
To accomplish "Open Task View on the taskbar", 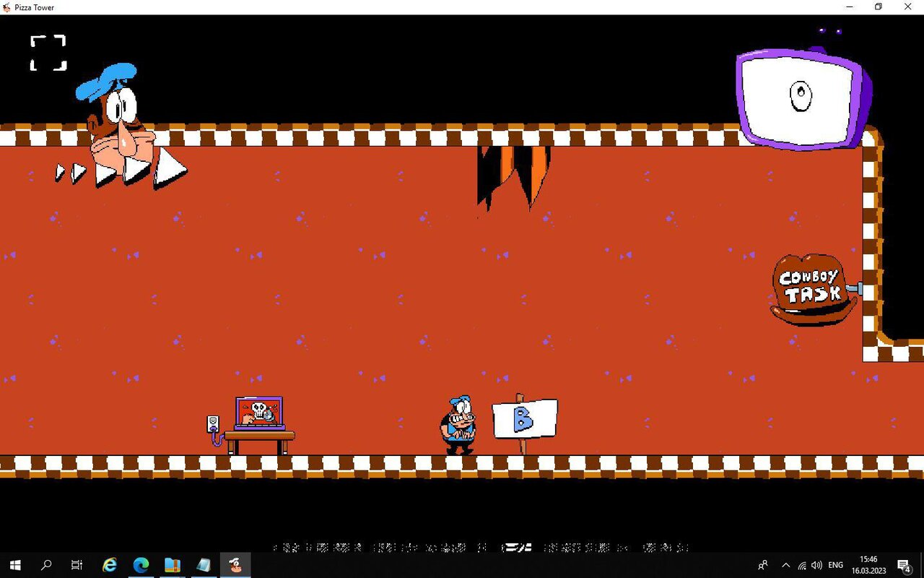I will (x=77, y=565).
